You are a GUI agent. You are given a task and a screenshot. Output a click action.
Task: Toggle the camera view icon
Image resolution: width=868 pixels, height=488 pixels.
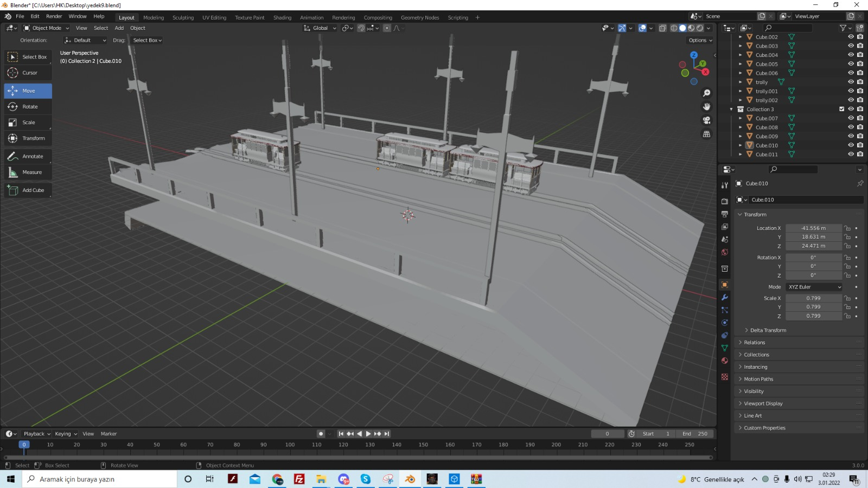point(706,120)
